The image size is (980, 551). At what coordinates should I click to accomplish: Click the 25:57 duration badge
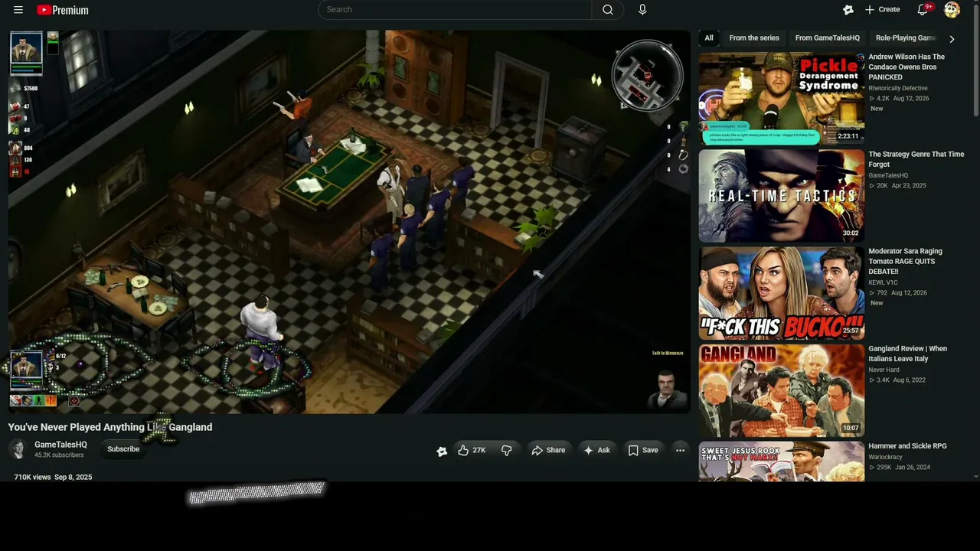pos(850,331)
